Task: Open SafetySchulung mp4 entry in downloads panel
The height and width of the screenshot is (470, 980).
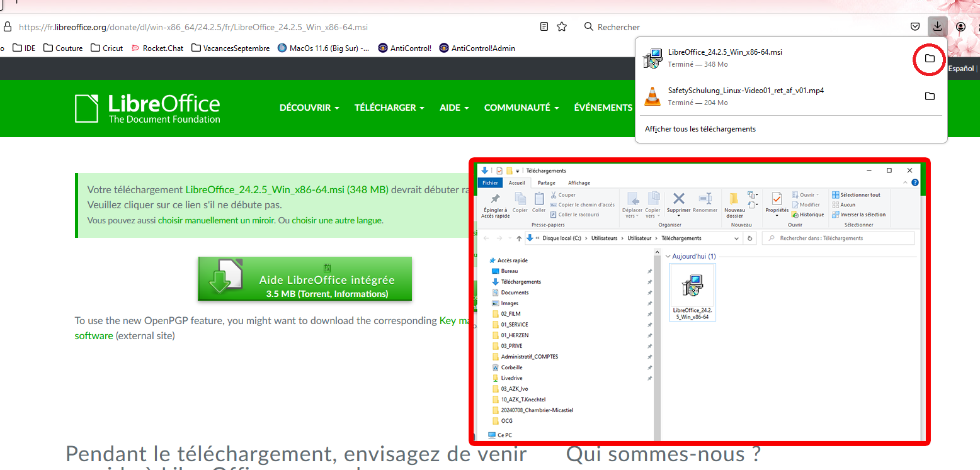Action: [x=775, y=96]
